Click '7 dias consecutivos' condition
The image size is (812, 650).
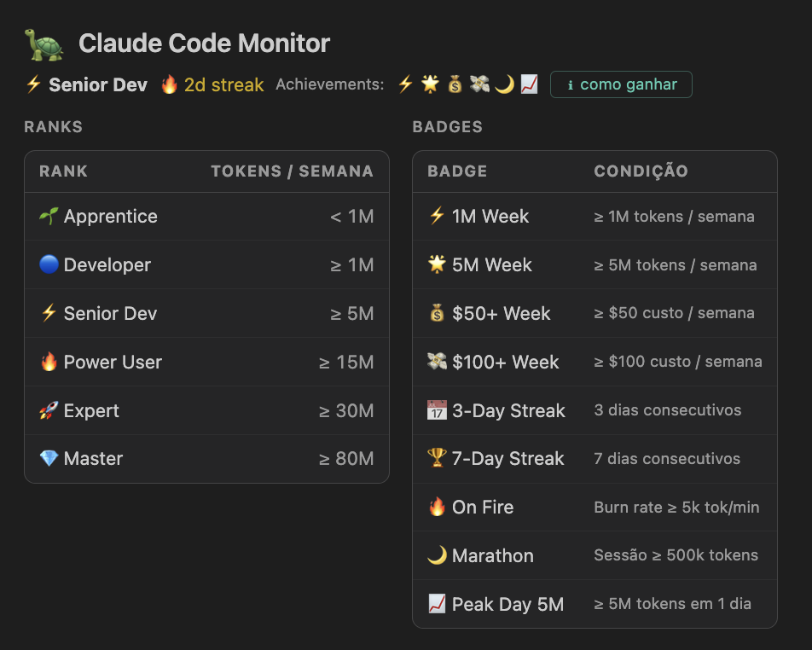pyautogui.click(x=667, y=458)
